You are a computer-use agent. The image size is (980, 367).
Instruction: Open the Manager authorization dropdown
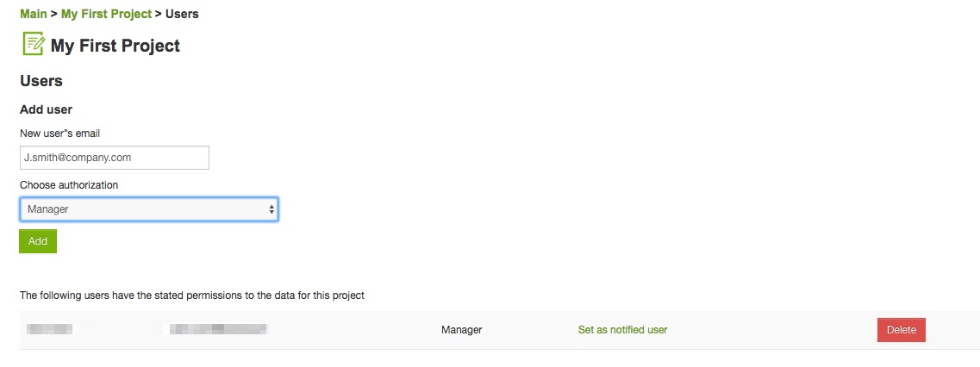coord(149,209)
